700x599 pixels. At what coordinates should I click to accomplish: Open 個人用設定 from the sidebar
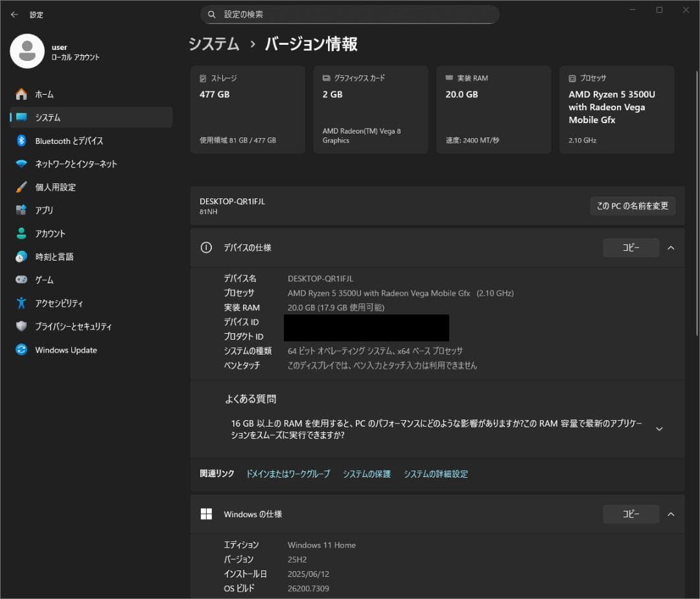tap(60, 187)
